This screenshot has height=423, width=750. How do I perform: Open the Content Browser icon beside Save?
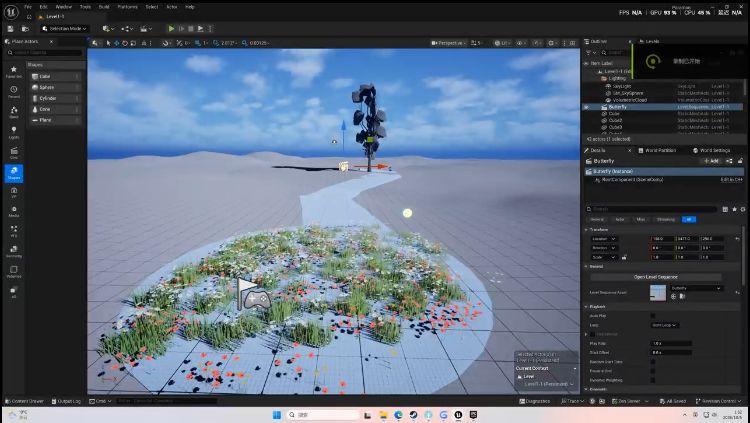coord(25,29)
